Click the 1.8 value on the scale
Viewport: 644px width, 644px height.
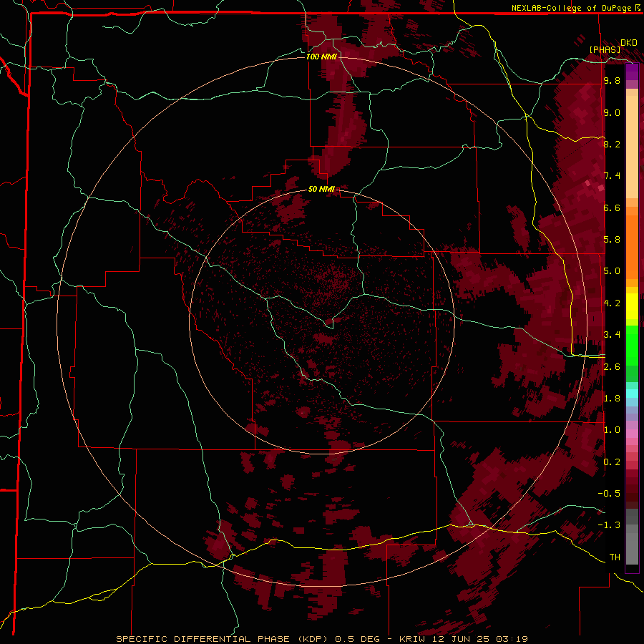(612, 399)
